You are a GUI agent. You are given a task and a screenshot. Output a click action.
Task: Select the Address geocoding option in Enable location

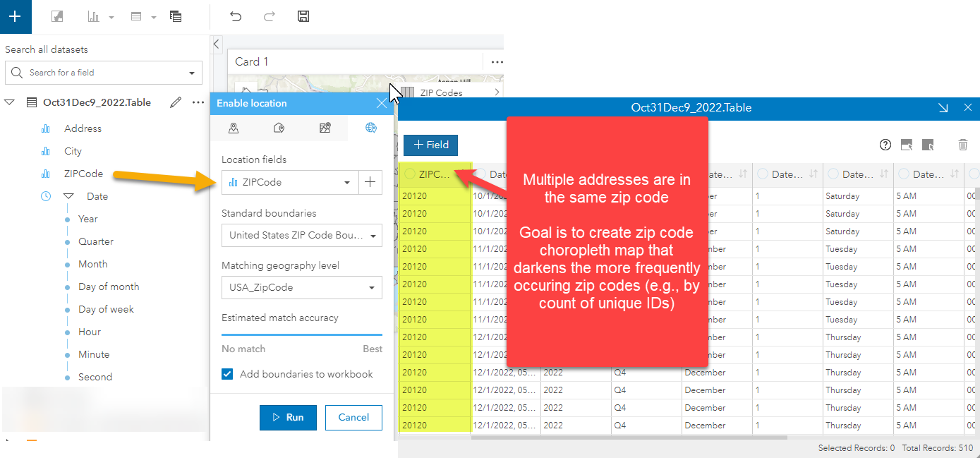[279, 128]
